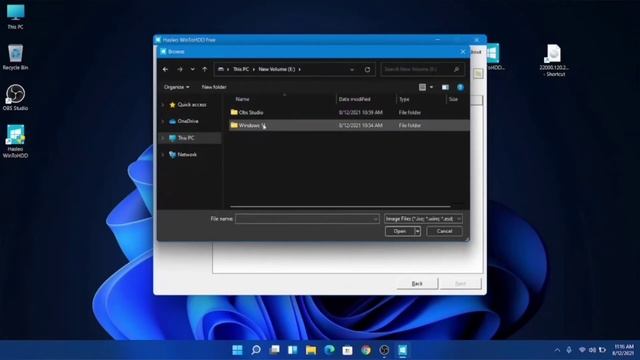Open Microsoft Store on taskbar
Image resolution: width=640 pixels, height=360 pixels.
point(347,350)
